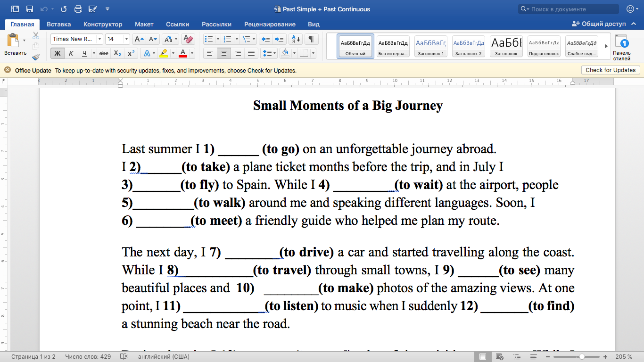
Task: Clear all formatting with the eraser icon
Action: coord(188,39)
